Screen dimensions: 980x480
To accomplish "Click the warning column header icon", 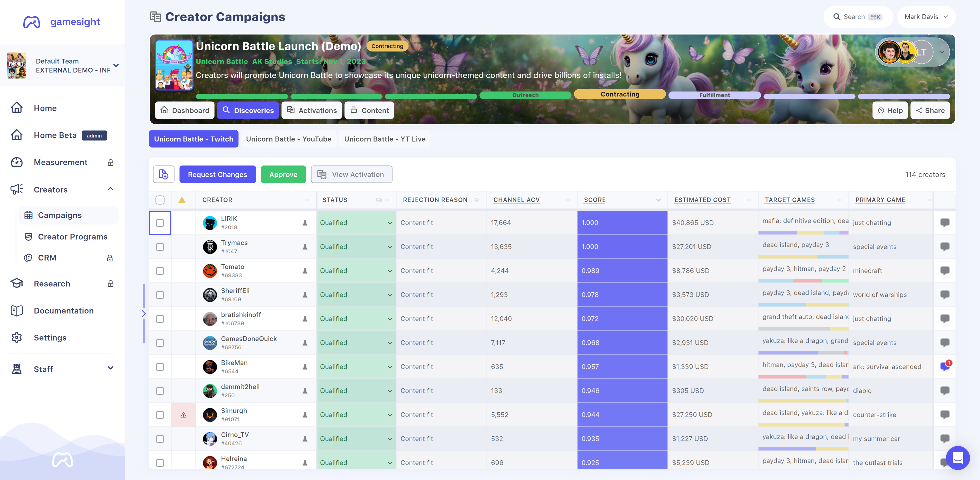I will point(182,200).
